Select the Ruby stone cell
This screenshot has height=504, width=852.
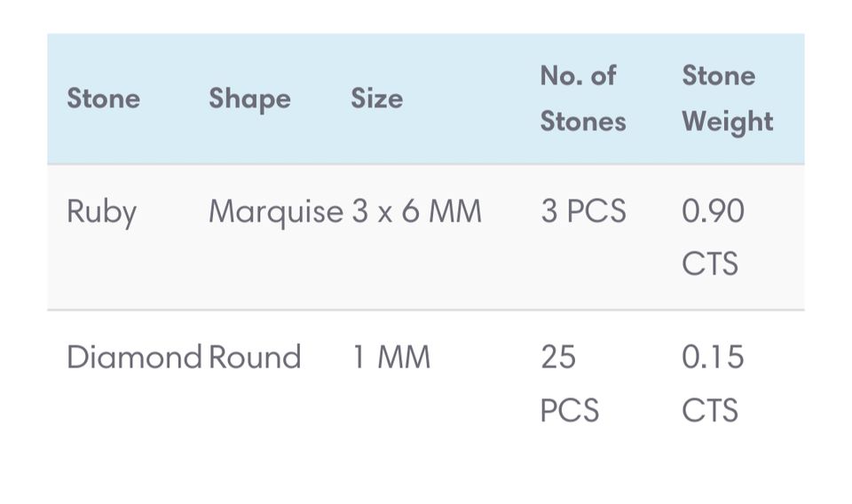pos(101,212)
